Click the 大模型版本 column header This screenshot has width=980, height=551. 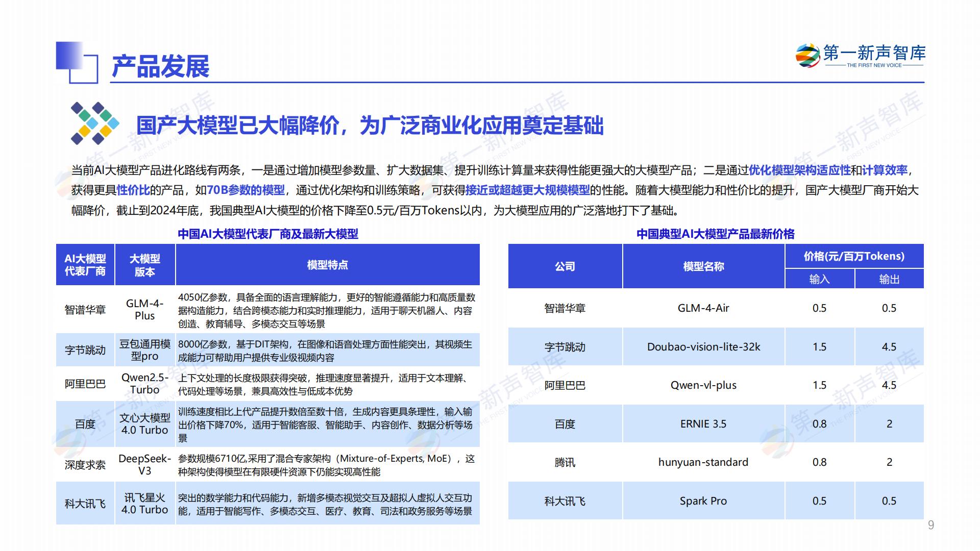click(145, 265)
